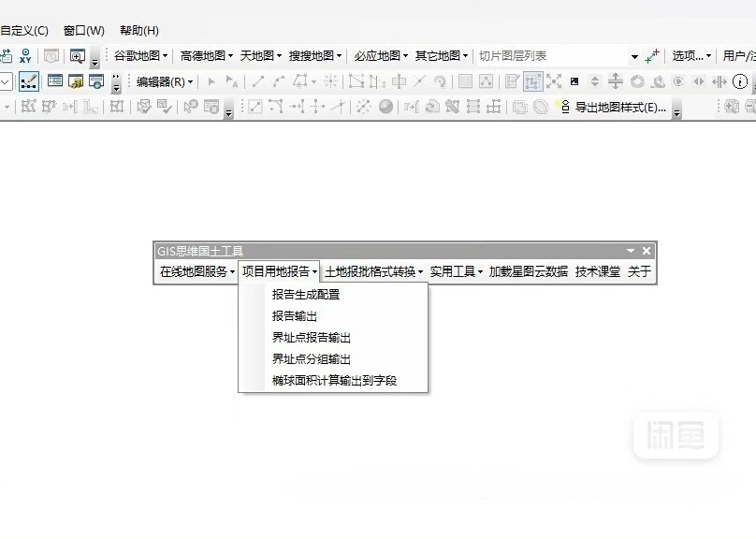Screen dimensions: 756x539
Task: Click the Go To XY icon
Action: pos(25,56)
